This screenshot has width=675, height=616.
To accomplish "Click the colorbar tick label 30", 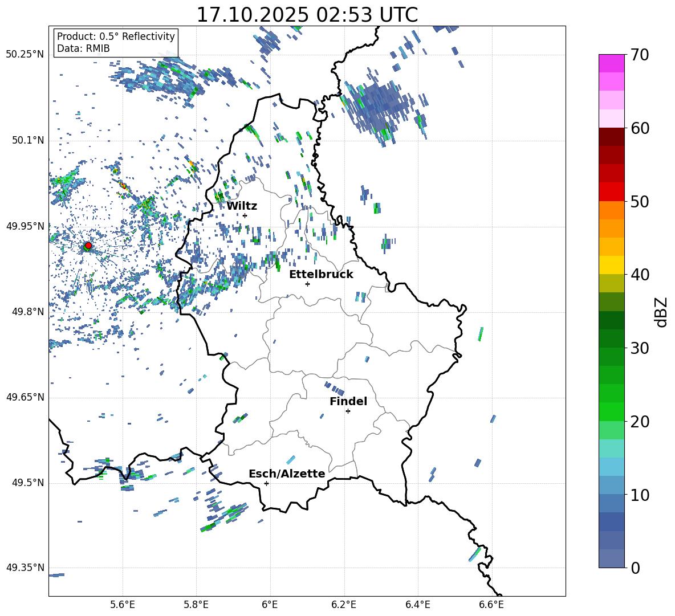I will [640, 348].
